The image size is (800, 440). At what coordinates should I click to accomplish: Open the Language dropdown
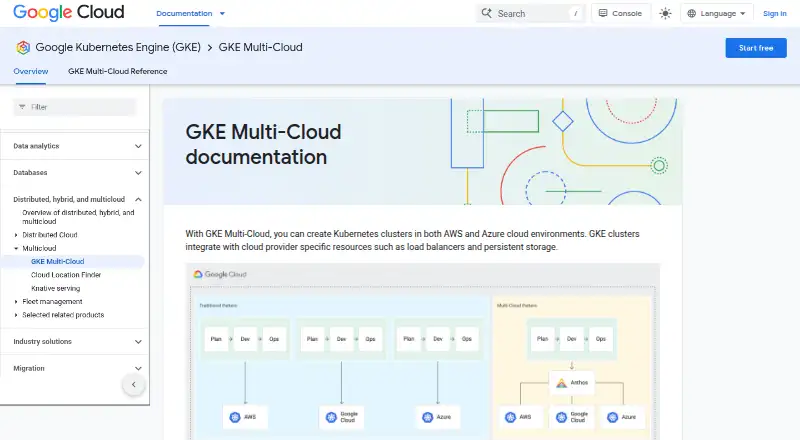[x=716, y=13]
